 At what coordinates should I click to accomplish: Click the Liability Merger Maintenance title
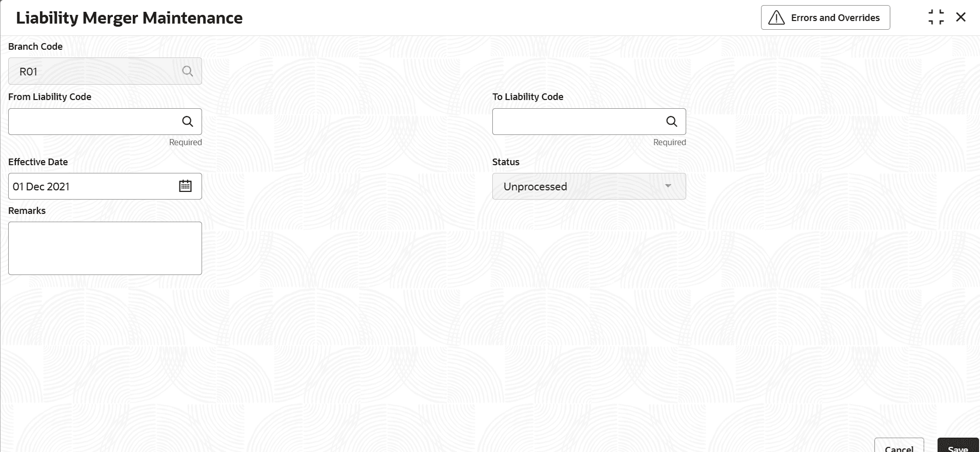coord(129,18)
